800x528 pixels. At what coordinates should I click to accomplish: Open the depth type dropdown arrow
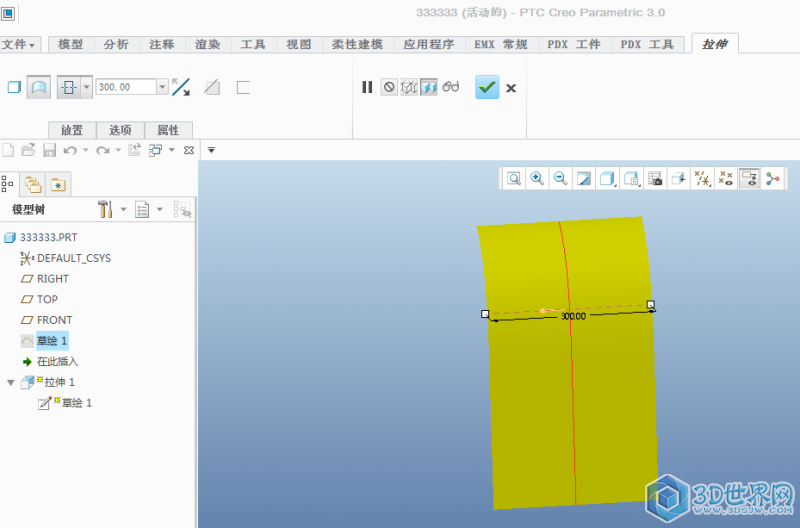(x=86, y=87)
